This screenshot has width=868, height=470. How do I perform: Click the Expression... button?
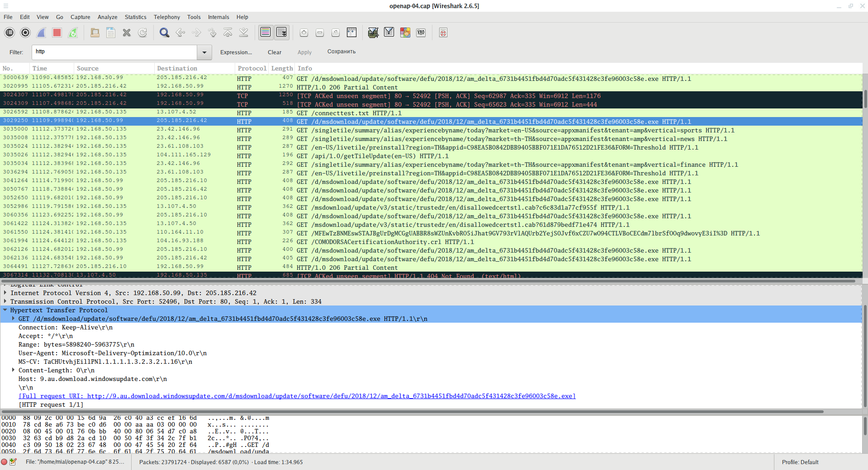(x=236, y=52)
